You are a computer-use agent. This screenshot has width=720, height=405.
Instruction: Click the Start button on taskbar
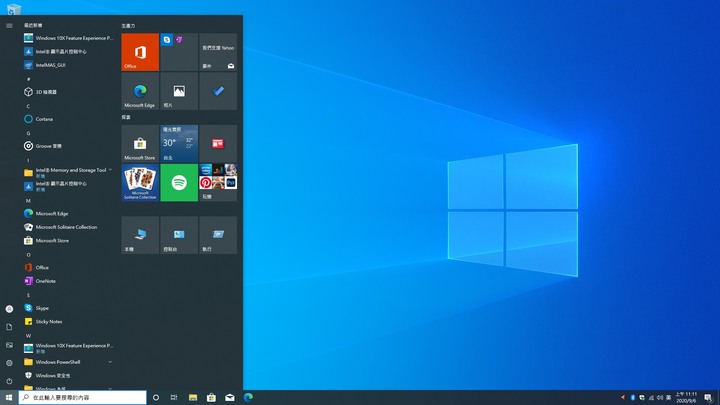click(x=9, y=398)
